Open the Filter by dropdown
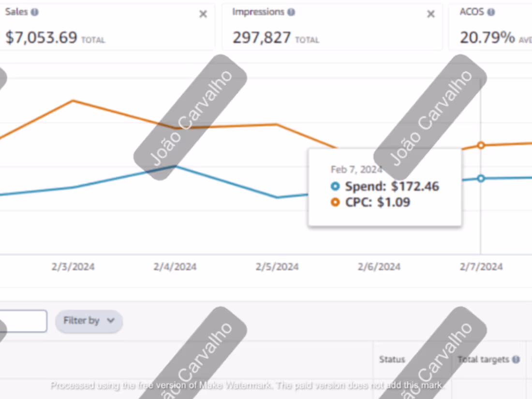This screenshot has width=532, height=399. [89, 321]
